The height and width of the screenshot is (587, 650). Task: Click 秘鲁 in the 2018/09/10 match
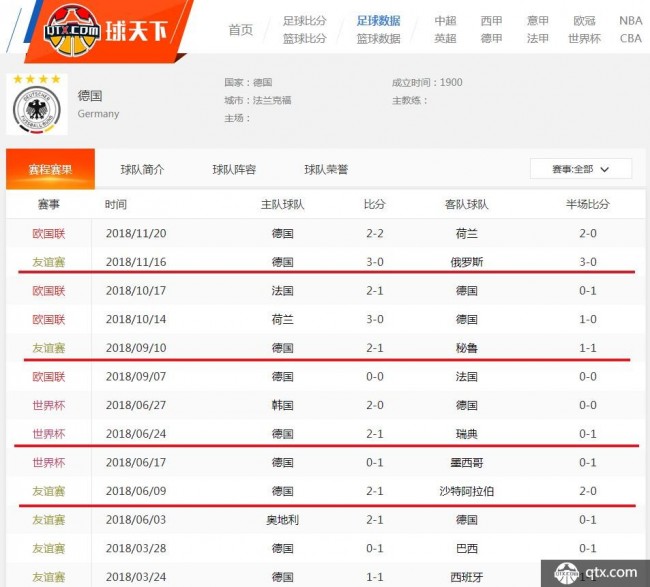coord(467,348)
